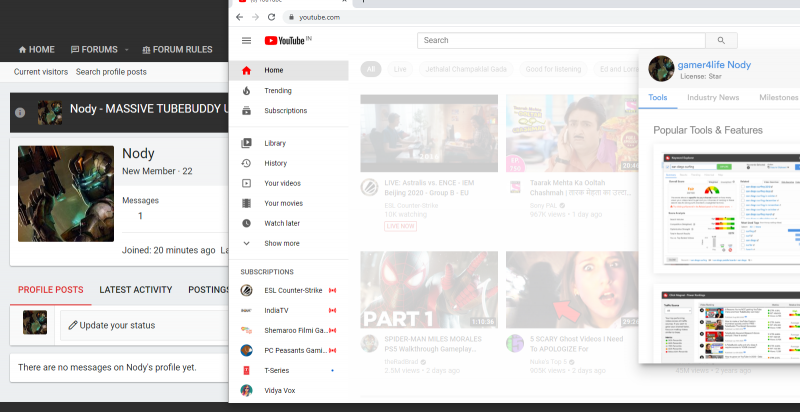The image size is (800, 412).
Task: Switch to the Industry News tab
Action: (713, 97)
